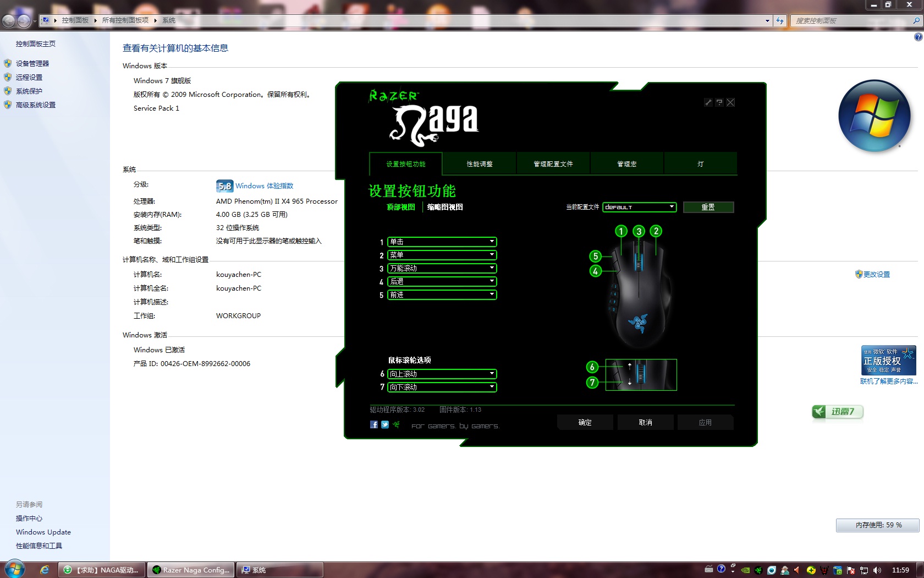Select mouse button marker 3 on diagram
The image size is (924, 578).
tap(639, 231)
